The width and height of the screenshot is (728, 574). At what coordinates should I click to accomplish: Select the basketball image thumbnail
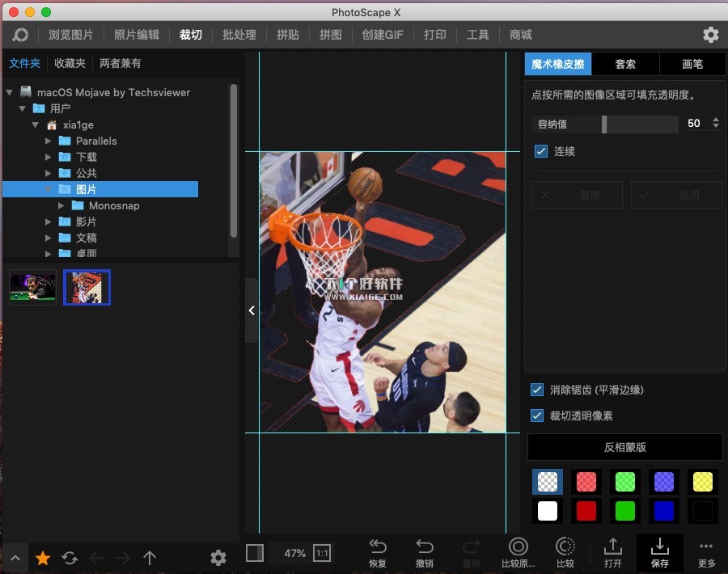click(x=87, y=287)
